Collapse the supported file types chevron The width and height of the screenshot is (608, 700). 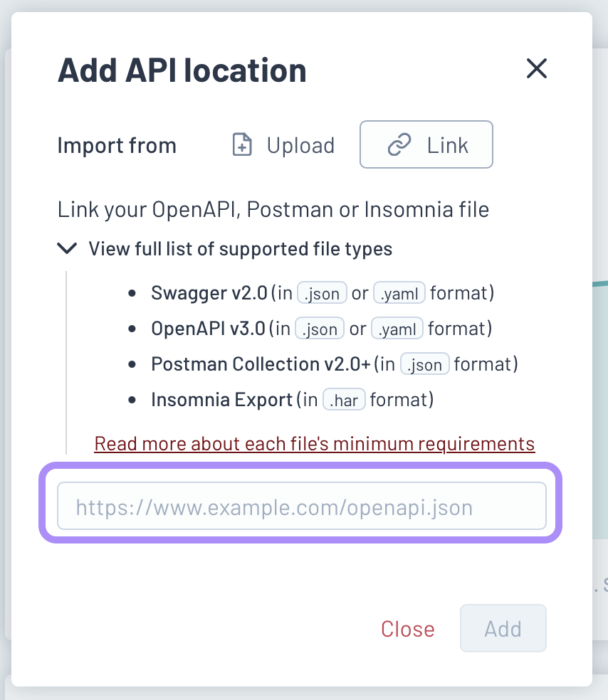click(67, 248)
